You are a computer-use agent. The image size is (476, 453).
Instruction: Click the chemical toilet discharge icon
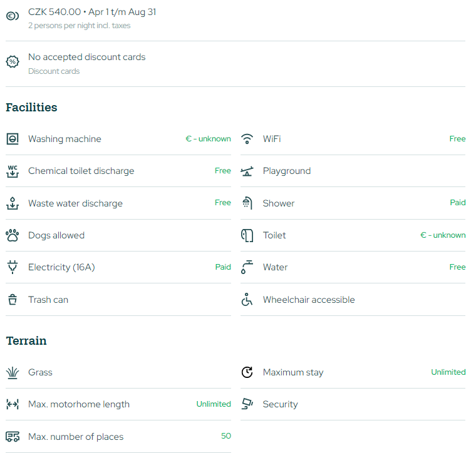point(13,171)
